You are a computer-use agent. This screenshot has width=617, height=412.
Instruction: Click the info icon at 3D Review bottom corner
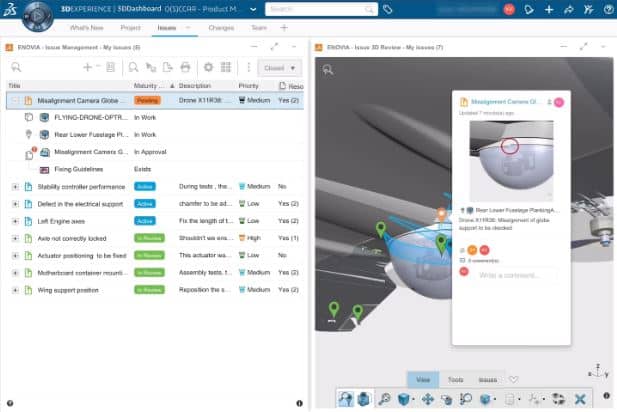[x=606, y=395]
